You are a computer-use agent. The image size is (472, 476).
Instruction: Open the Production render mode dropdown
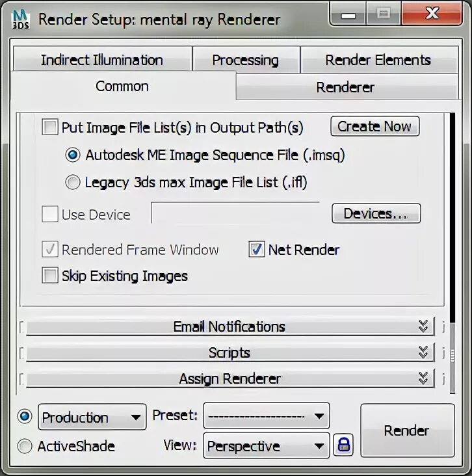coord(92,417)
